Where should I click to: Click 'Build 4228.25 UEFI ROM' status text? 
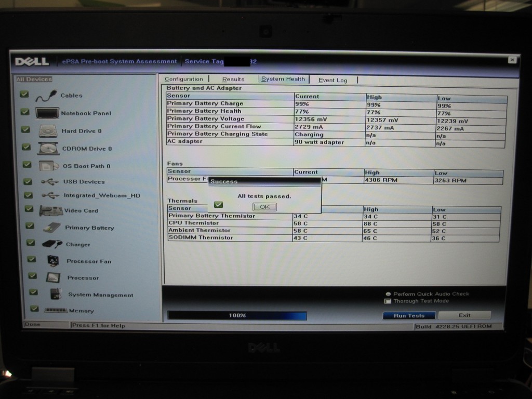click(454, 326)
